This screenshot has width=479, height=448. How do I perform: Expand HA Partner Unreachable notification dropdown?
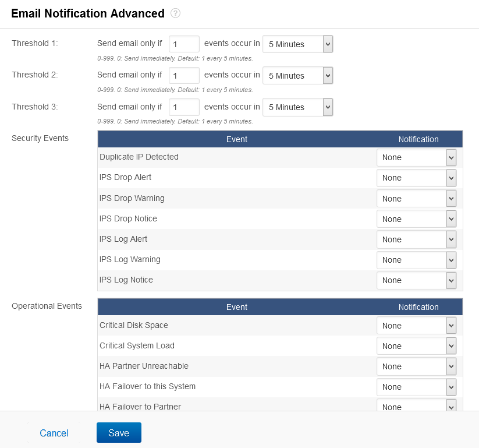coord(416,366)
